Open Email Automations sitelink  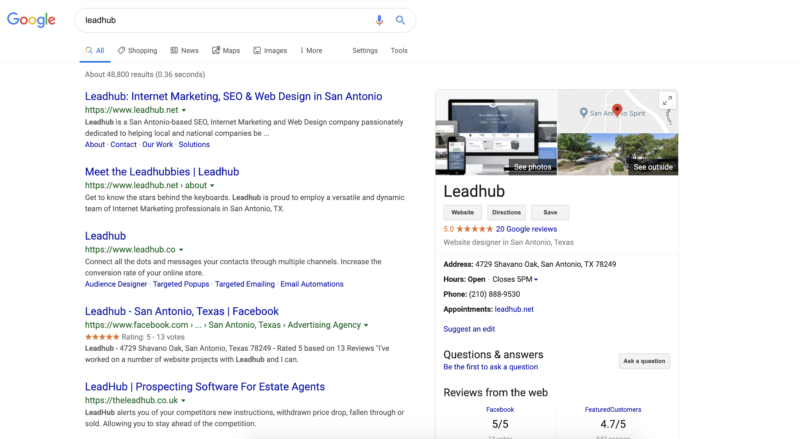click(312, 284)
